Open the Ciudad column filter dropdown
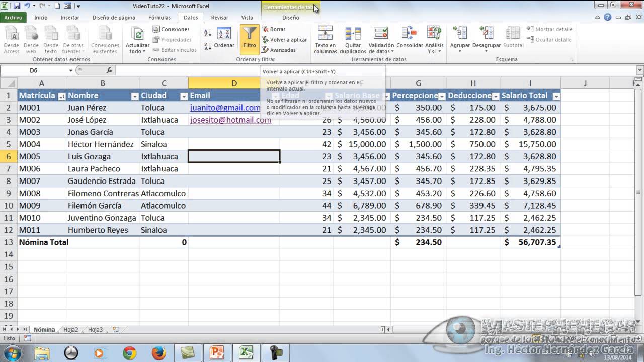Viewport: 644px width, 362px height. coord(184,96)
